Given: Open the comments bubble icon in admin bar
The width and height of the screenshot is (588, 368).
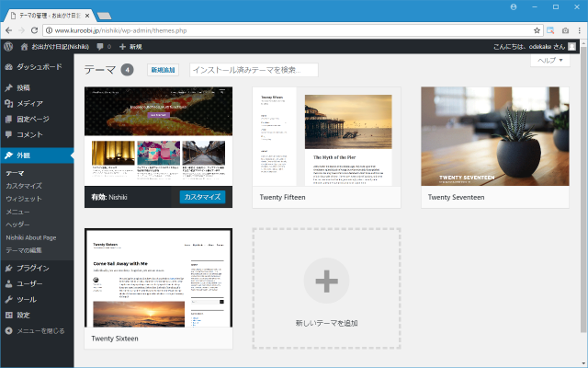Looking at the screenshot, I should tap(100, 47).
